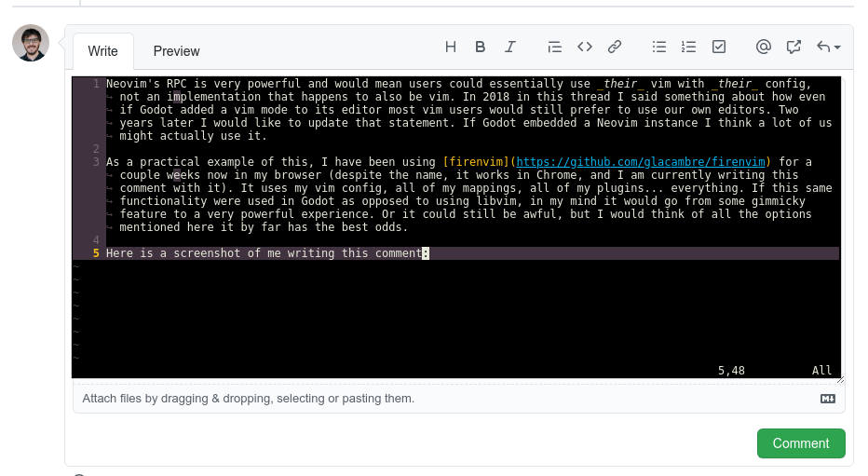This screenshot has width=868, height=476.
Task: Toggle bold formatting
Action: (480, 48)
